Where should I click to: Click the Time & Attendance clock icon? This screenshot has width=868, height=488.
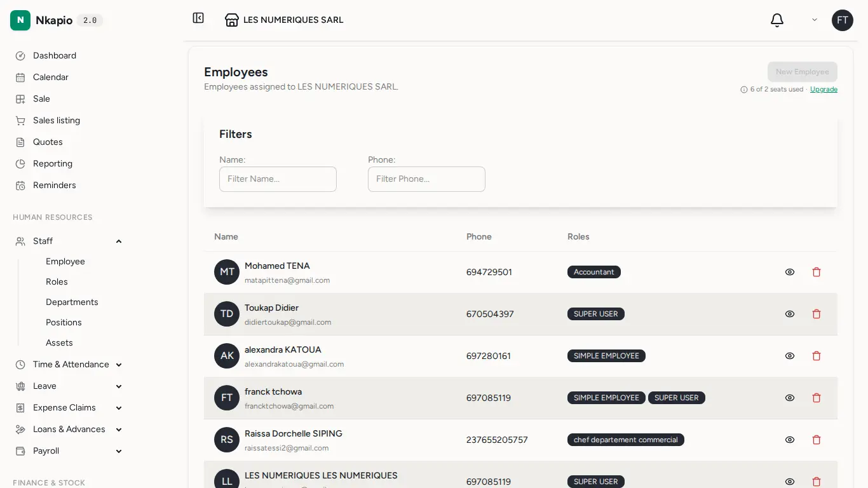[20, 365]
